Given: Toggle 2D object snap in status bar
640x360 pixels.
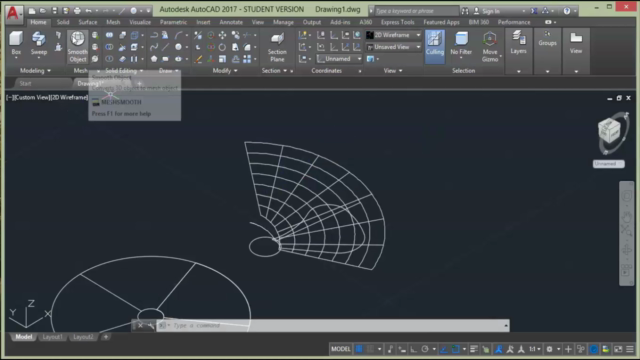Looking at the screenshot, I should [x=456, y=349].
